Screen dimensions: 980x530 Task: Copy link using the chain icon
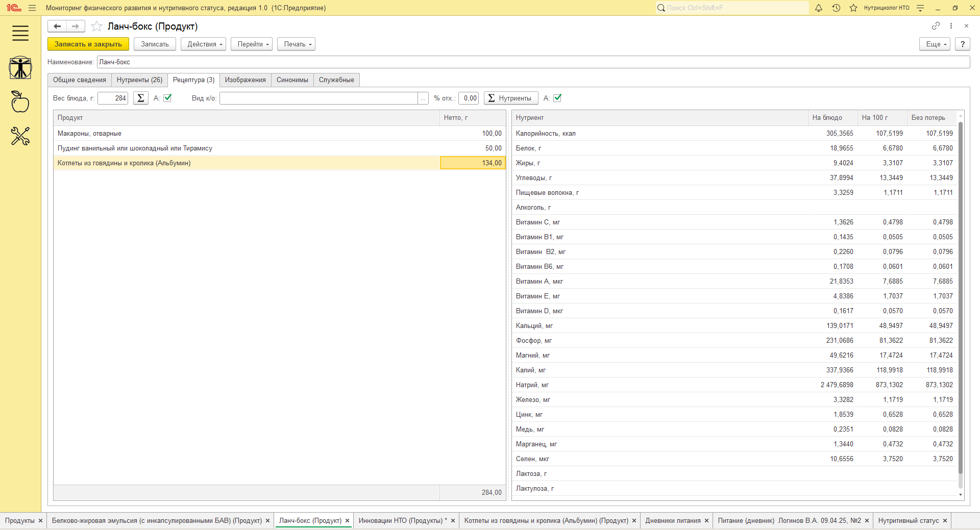point(936,26)
